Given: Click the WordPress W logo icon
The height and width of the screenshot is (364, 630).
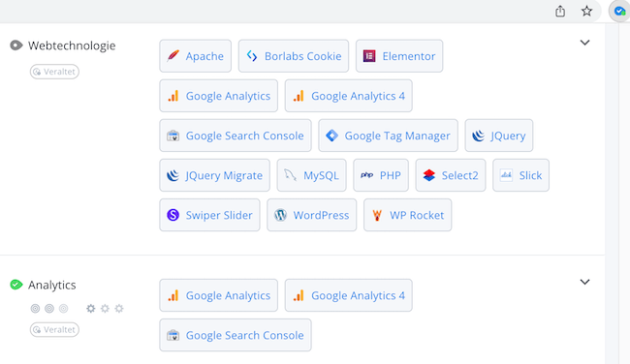Looking at the screenshot, I should [280, 215].
